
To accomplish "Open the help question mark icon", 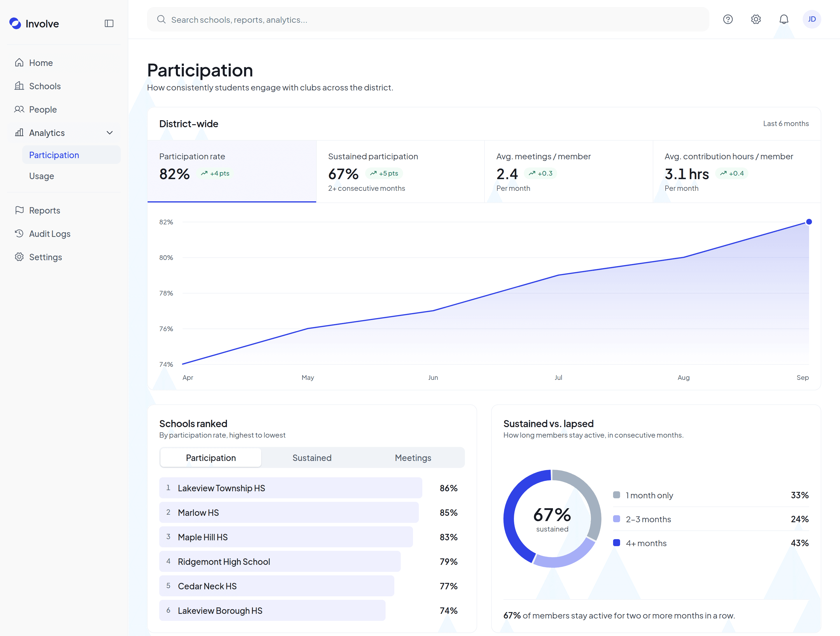I will click(x=728, y=19).
